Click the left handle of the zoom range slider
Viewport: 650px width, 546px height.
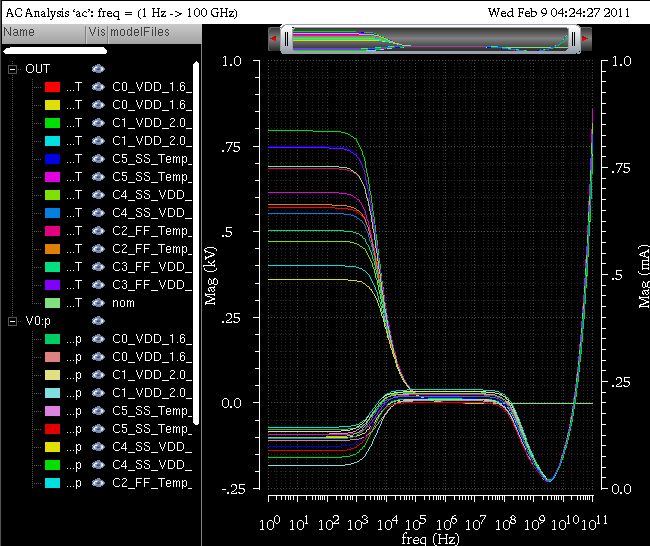click(x=287, y=39)
